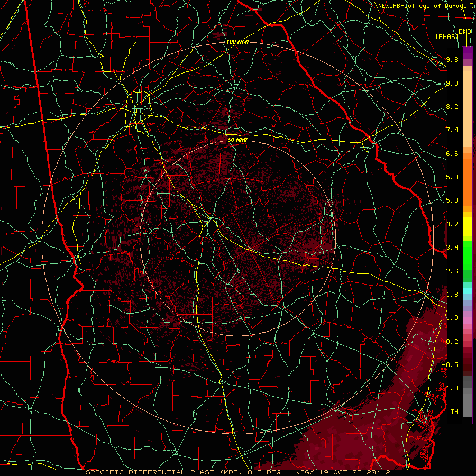Click the yellow band of the color bar
476x476 pixels.
[467, 226]
